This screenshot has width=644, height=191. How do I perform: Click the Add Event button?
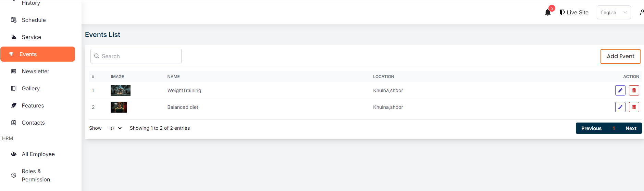(620, 56)
